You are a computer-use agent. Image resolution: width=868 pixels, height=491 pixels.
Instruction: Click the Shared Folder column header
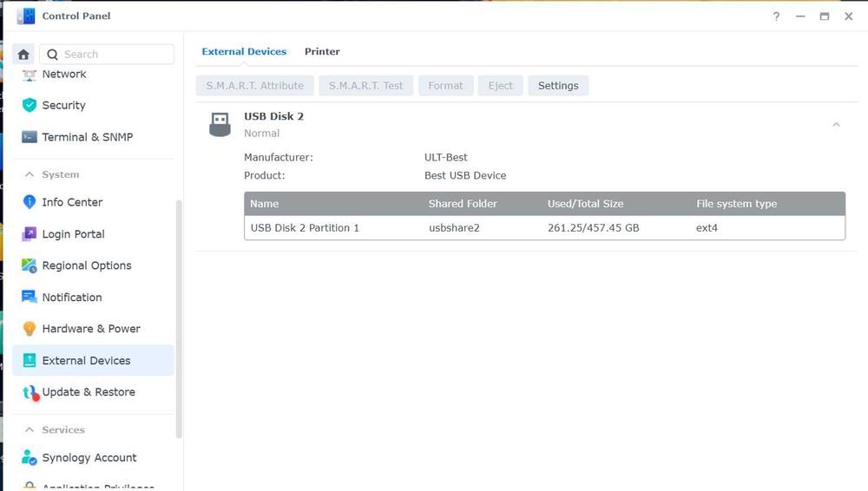[x=463, y=204]
